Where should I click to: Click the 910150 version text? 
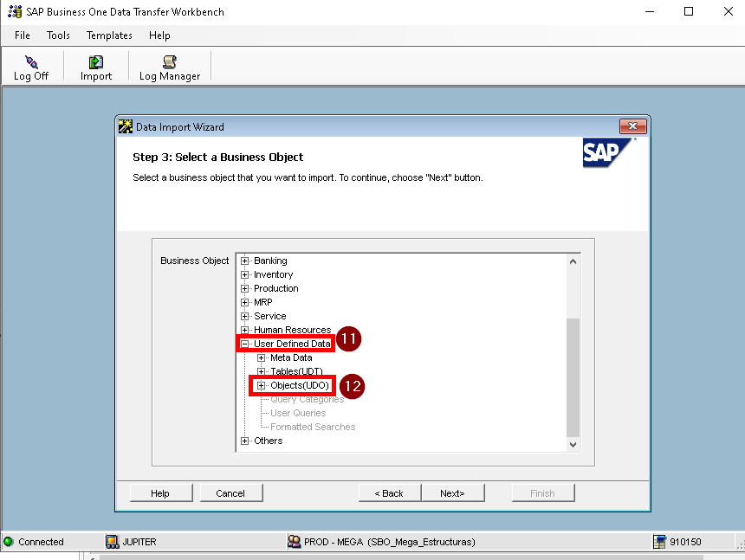(x=685, y=542)
